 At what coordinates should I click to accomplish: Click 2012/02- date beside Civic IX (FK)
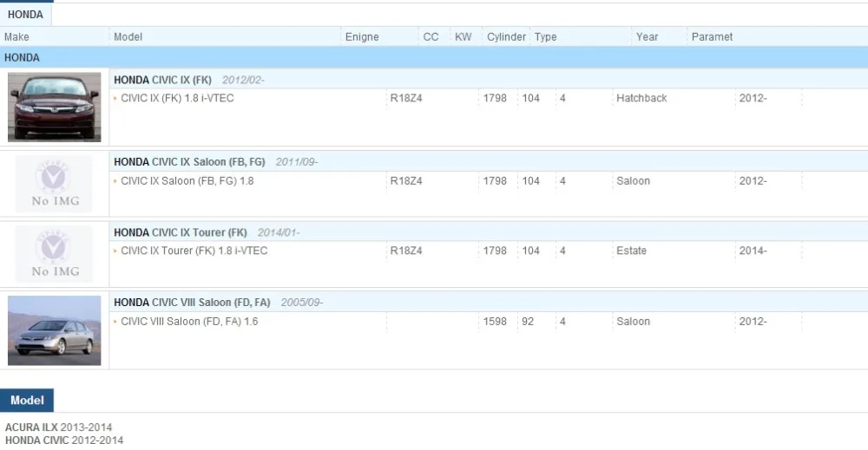243,80
